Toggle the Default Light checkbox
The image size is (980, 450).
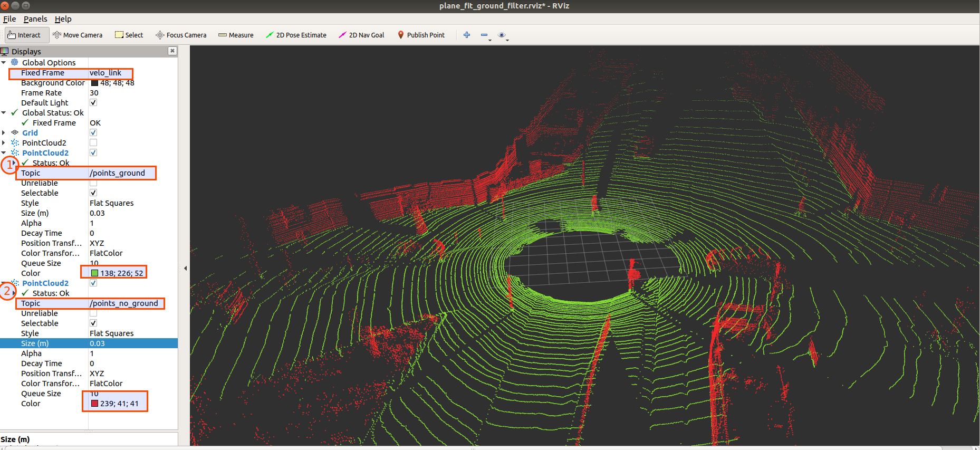[x=93, y=102]
